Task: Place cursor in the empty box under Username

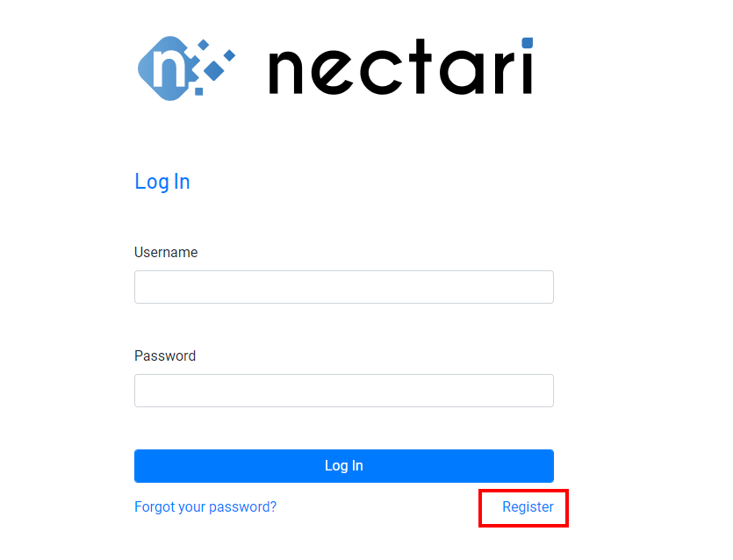Action: coord(344,287)
